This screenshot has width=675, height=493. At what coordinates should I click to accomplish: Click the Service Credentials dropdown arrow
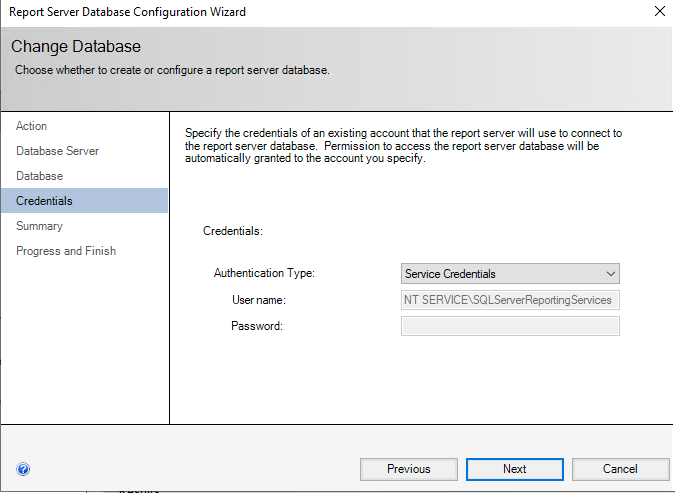pos(611,274)
